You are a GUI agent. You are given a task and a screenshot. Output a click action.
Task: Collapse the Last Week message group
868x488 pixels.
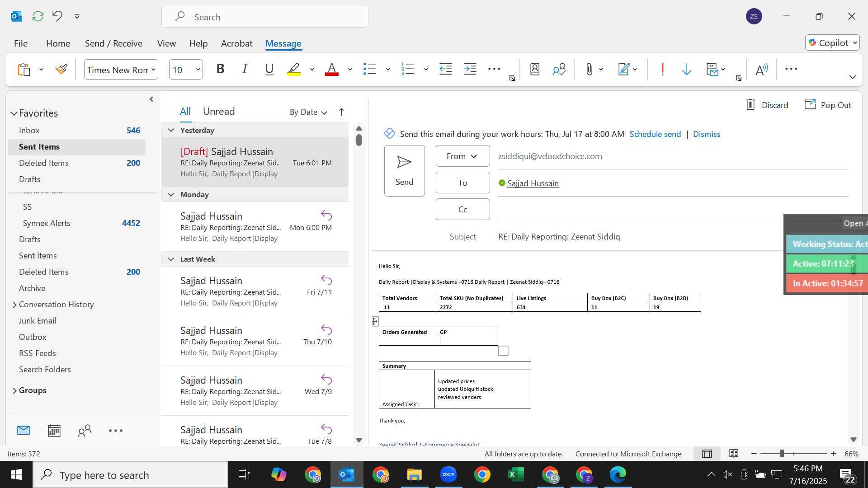(x=171, y=259)
